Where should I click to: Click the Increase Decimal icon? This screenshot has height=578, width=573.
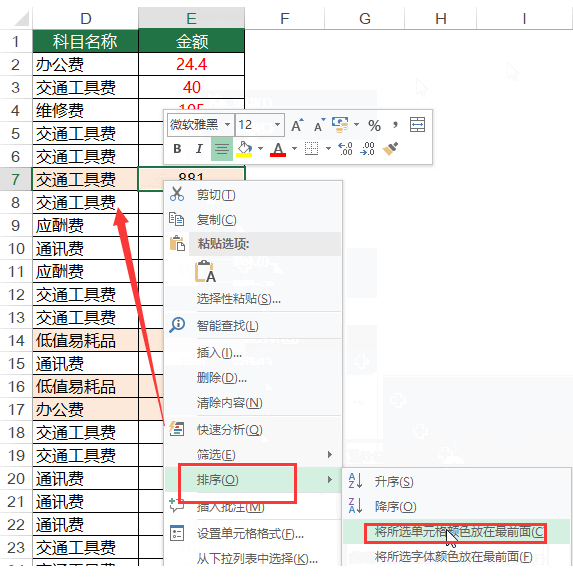click(345, 149)
